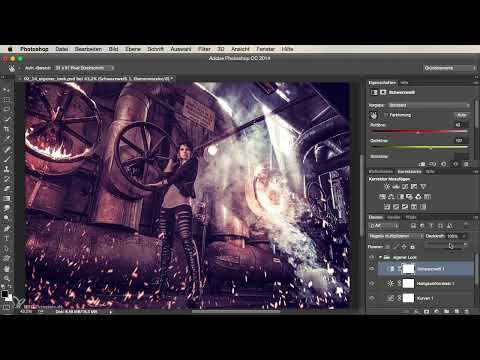This screenshot has width=480, height=360.
Task: Open the Aufn.-Bereich sample size dropdown
Action: 84,68
